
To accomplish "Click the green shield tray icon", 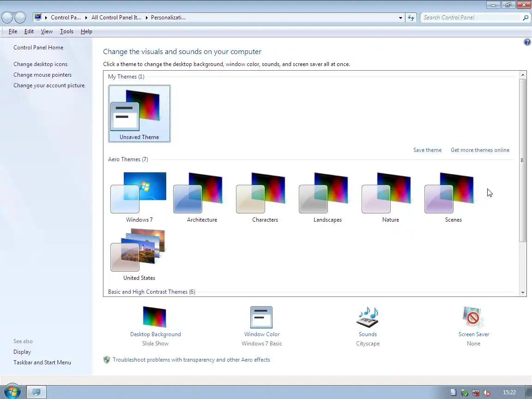I will [464, 393].
